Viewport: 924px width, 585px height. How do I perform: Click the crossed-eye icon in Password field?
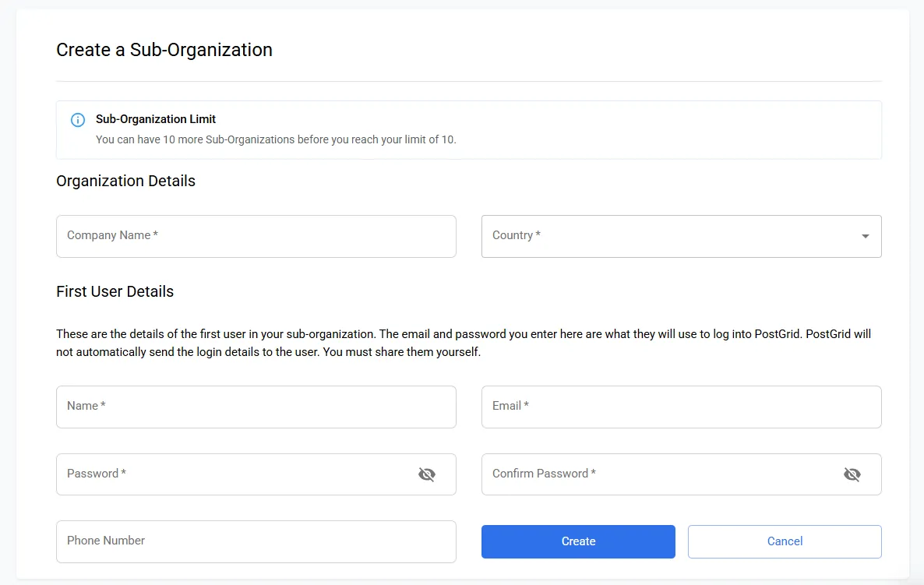(x=427, y=474)
